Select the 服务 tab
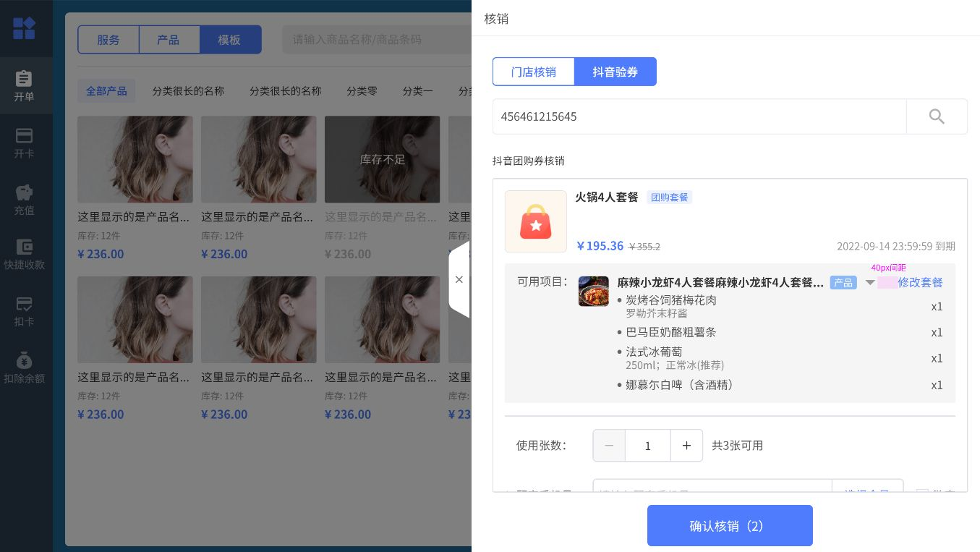The width and height of the screenshot is (980, 552). tap(108, 40)
